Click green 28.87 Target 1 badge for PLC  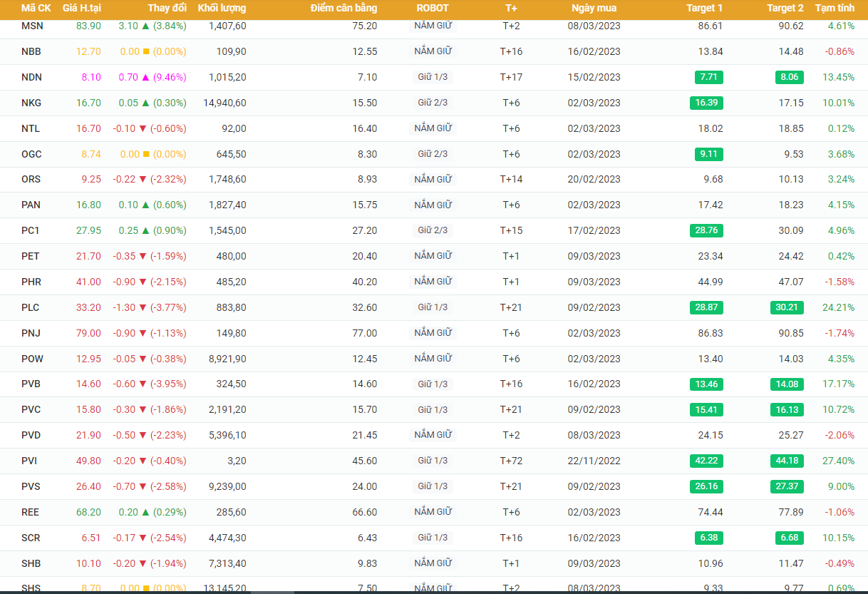click(706, 307)
